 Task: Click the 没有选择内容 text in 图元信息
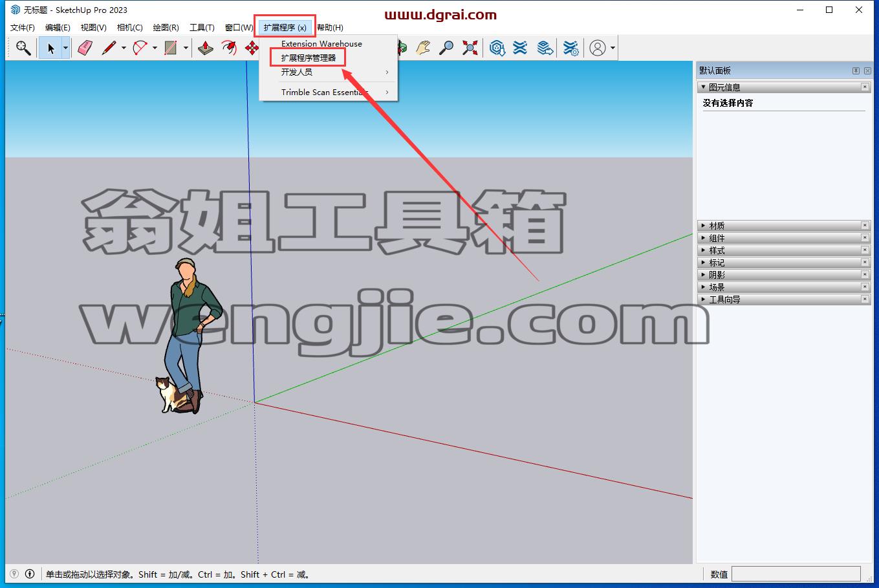[728, 103]
